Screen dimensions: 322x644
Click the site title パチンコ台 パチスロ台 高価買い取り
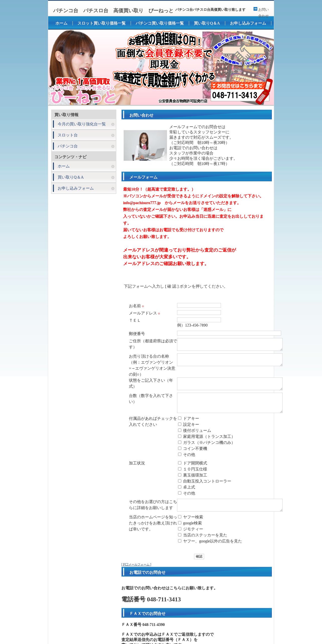pyautogui.click(x=113, y=11)
